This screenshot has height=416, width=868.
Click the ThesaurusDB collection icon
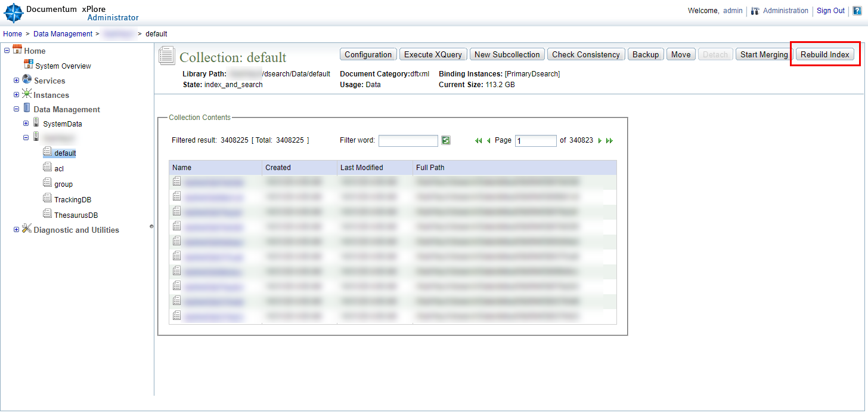48,214
